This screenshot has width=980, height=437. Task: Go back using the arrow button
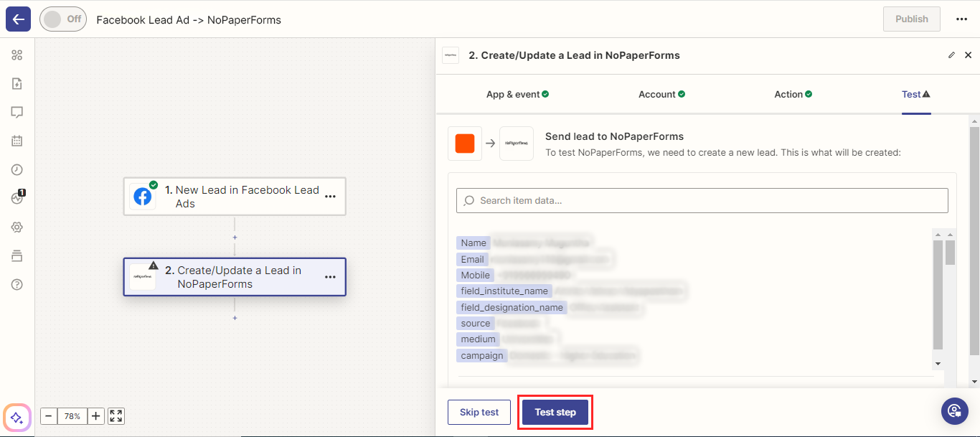coord(18,19)
